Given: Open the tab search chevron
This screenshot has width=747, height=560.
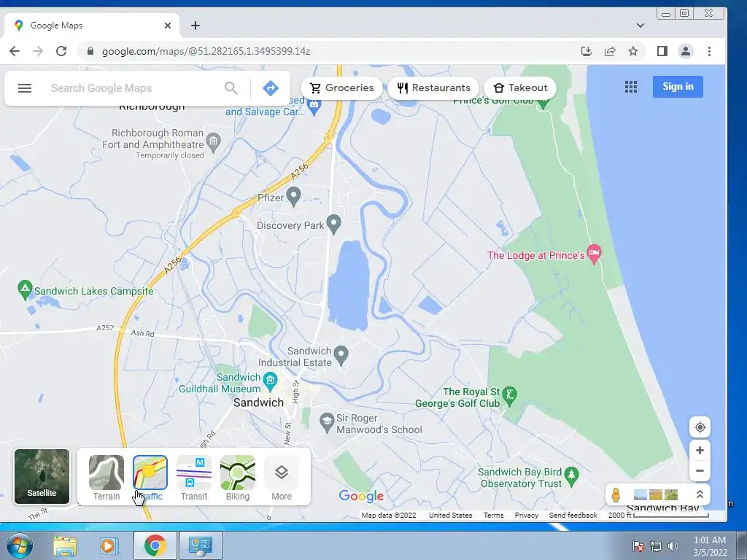Looking at the screenshot, I should [640, 26].
